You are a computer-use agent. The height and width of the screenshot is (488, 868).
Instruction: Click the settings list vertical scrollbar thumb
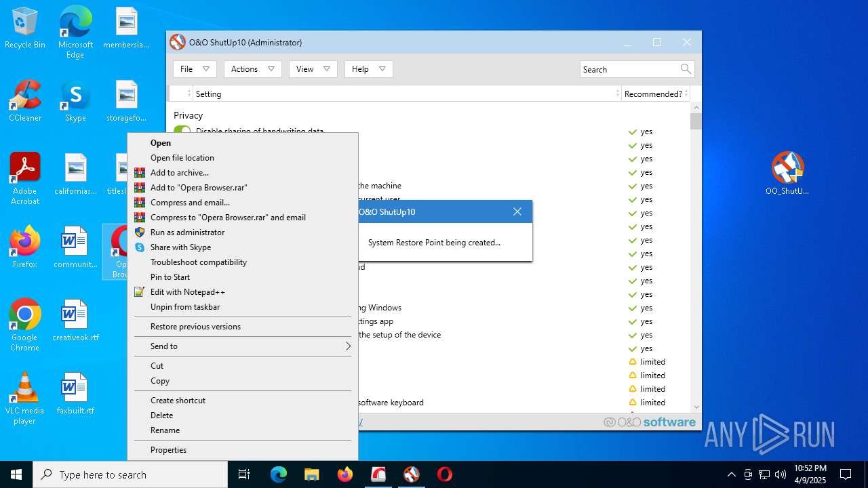[x=696, y=121]
